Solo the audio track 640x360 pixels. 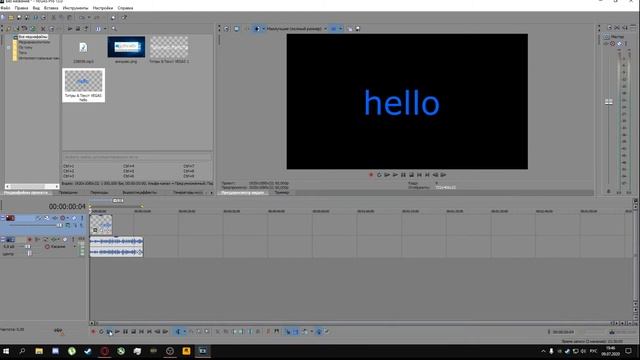point(73,239)
